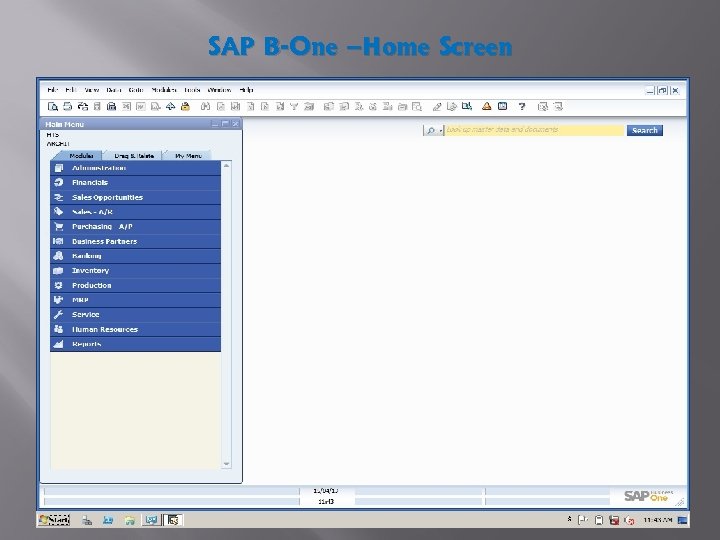Screen dimensions: 720x540
Task: Open the View menu
Action: (91, 90)
